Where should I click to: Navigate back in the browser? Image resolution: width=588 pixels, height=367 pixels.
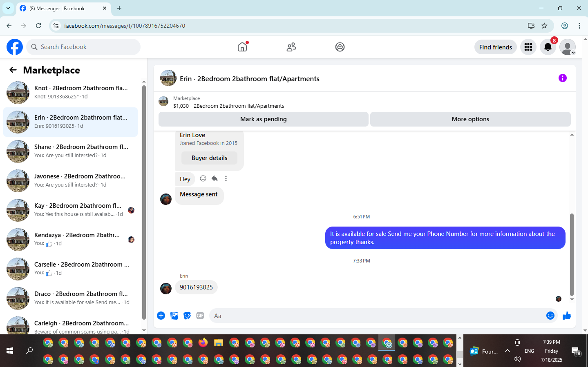pos(9,26)
